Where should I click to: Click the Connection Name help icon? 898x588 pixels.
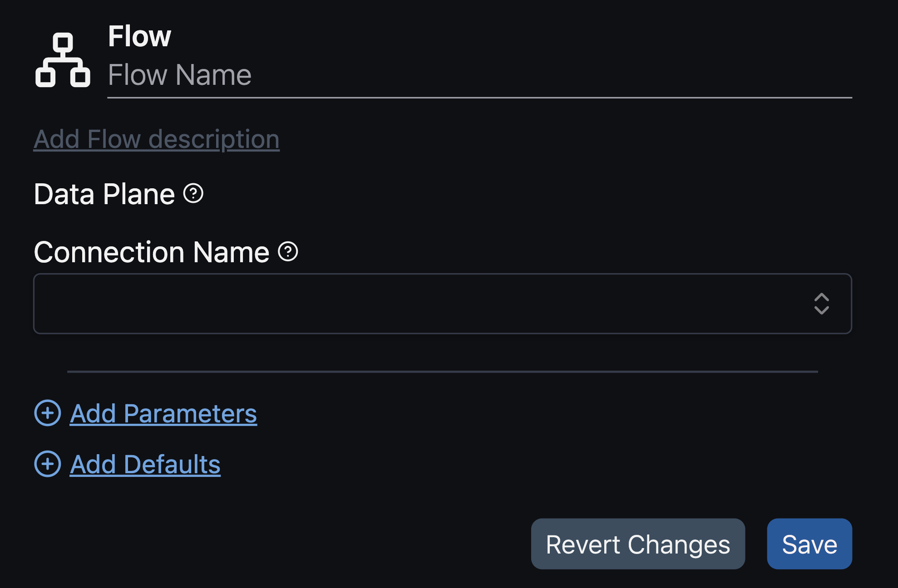click(288, 251)
